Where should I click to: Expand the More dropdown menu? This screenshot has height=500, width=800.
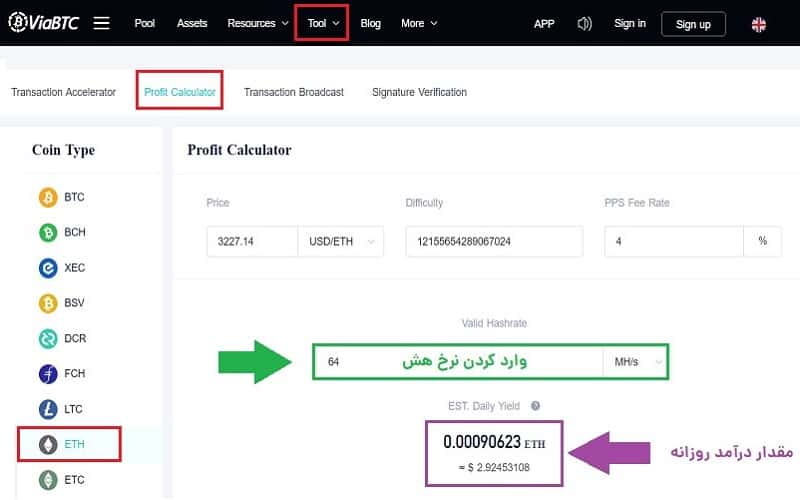pyautogui.click(x=419, y=23)
